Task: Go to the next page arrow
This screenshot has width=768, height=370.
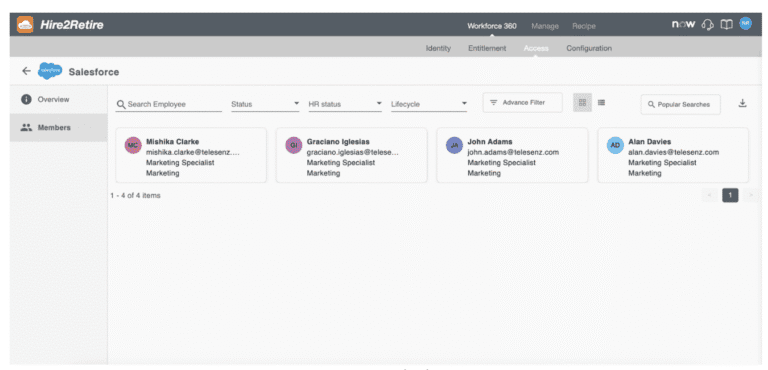Action: (x=750, y=196)
